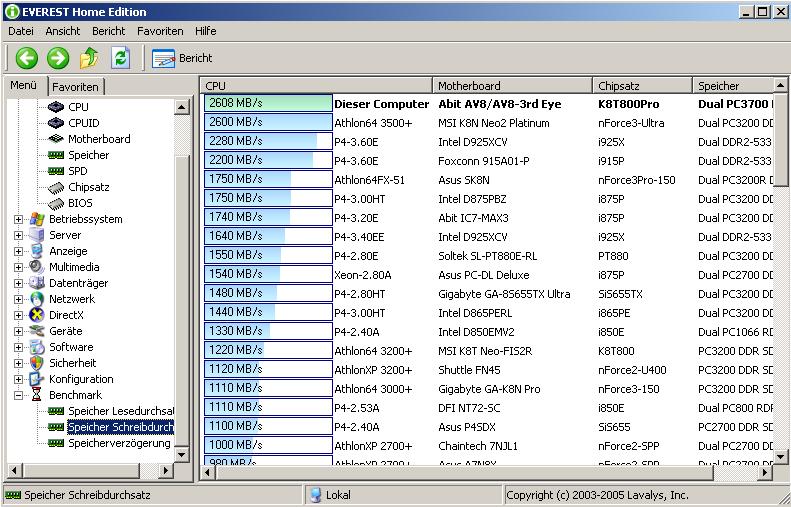791x507 pixels.
Task: Open the Chipsatz tree item
Action: 89,187
